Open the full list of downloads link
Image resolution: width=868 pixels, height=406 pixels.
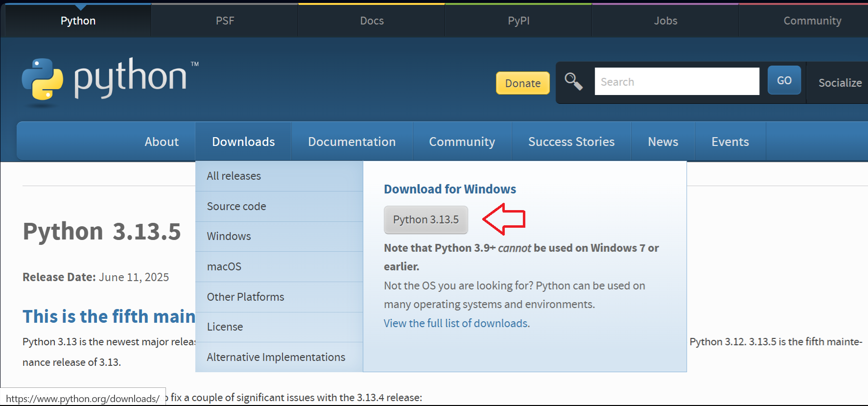tap(456, 323)
